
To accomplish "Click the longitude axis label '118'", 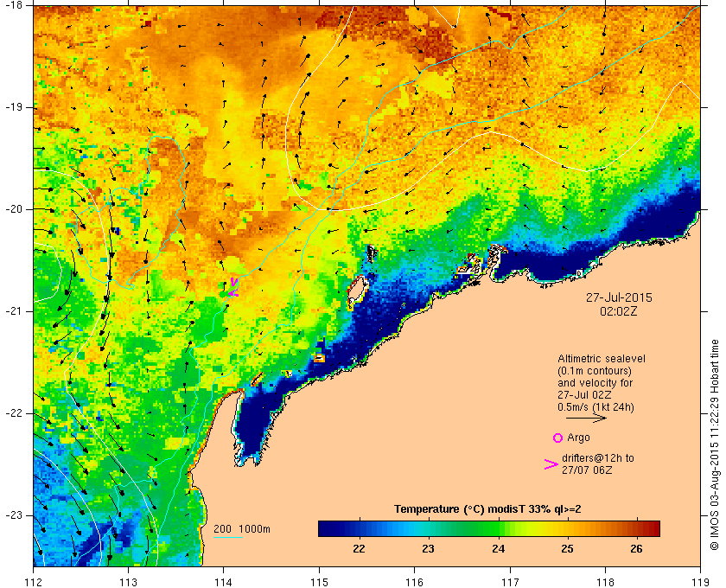I will pos(605,581).
